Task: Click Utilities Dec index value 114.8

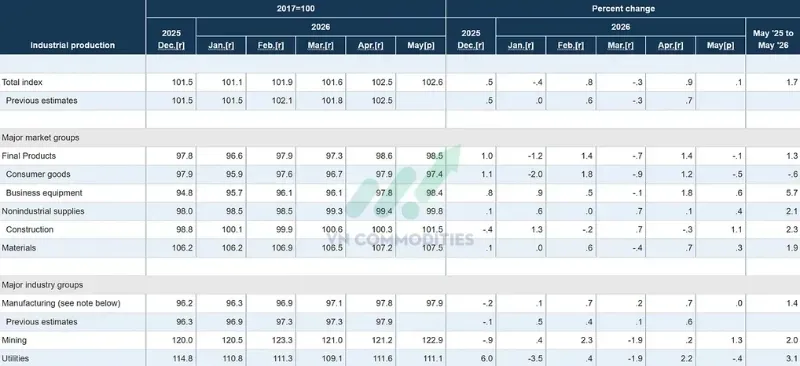Action: tap(183, 358)
